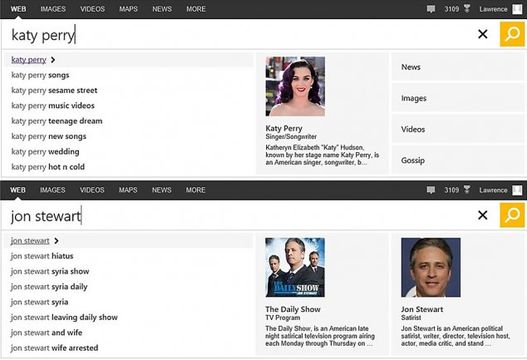The image size is (527, 360).
Task: Select WEB tab in lower bar
Action: click(x=18, y=190)
